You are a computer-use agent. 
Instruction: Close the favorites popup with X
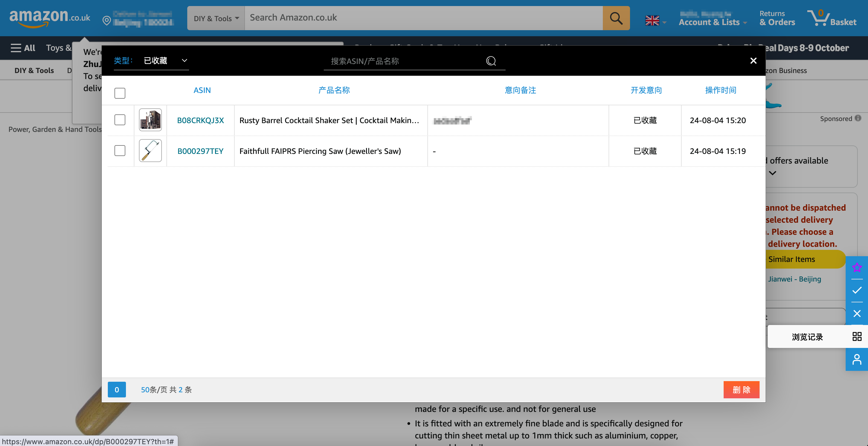pos(753,61)
